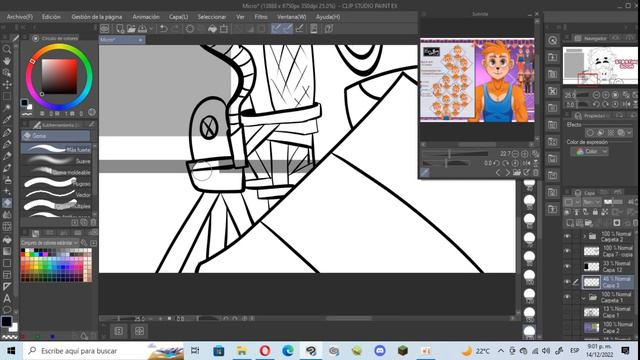Open the Ventana menu

[291, 17]
